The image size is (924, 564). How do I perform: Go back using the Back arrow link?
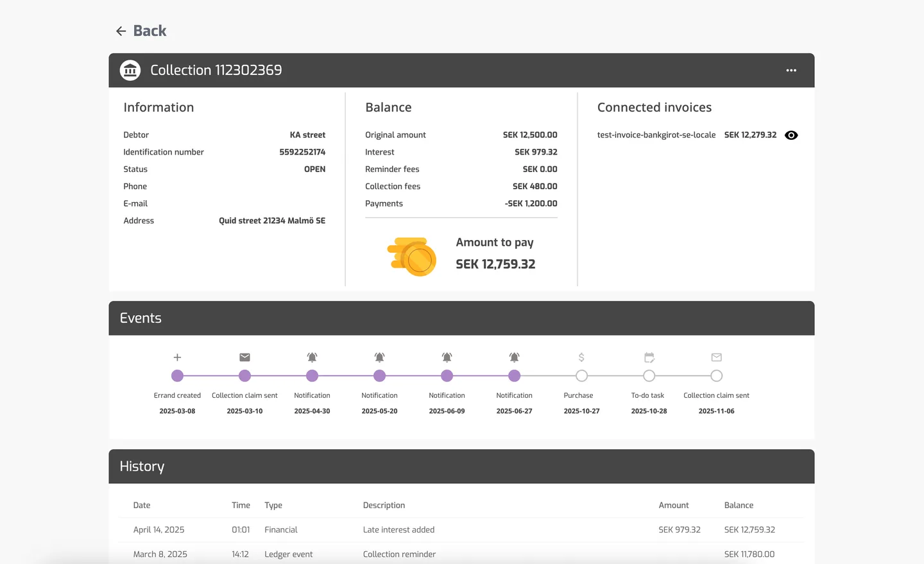141,31
